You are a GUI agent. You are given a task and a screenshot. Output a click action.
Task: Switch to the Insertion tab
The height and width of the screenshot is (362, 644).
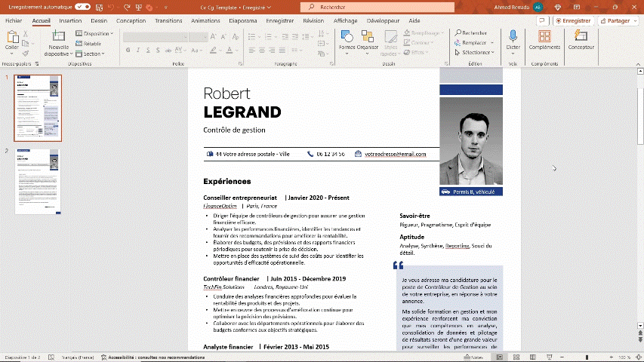click(x=70, y=21)
